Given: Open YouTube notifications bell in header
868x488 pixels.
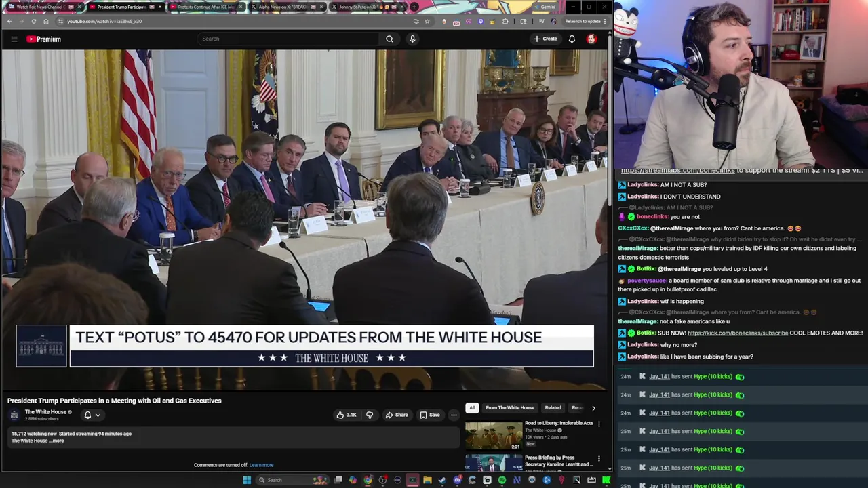Looking at the screenshot, I should tap(572, 39).
